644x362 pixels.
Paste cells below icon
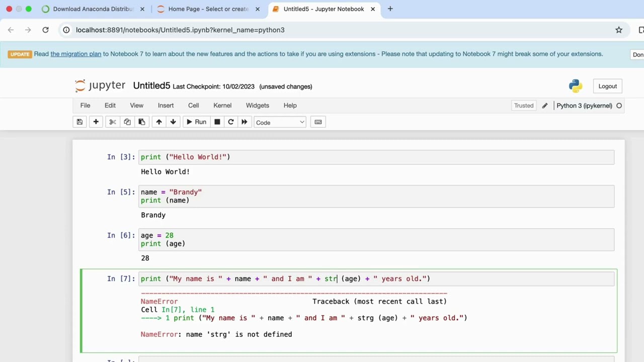[x=142, y=122]
